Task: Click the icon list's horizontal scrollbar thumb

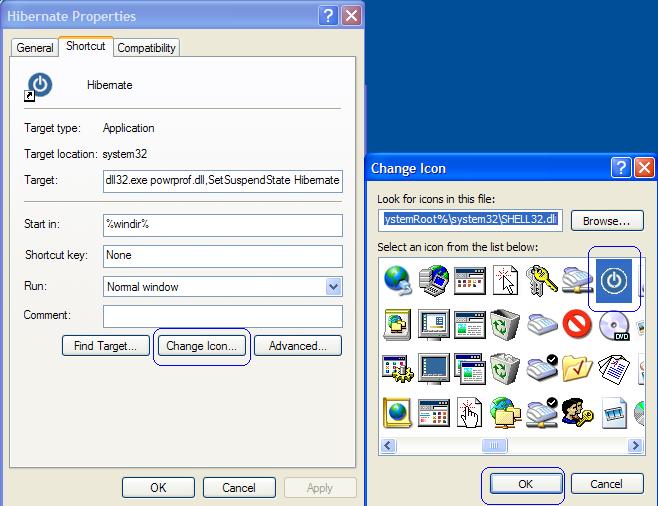Action: (495, 446)
